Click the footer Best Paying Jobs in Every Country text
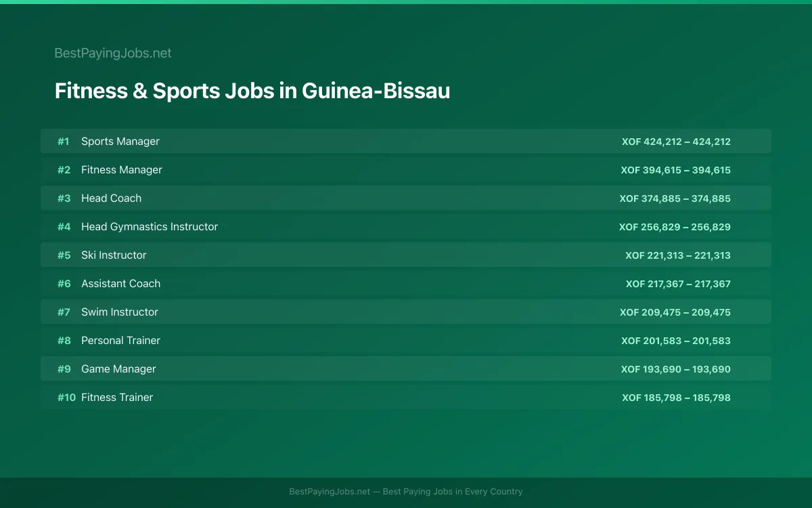This screenshot has height=508, width=812. (453, 492)
